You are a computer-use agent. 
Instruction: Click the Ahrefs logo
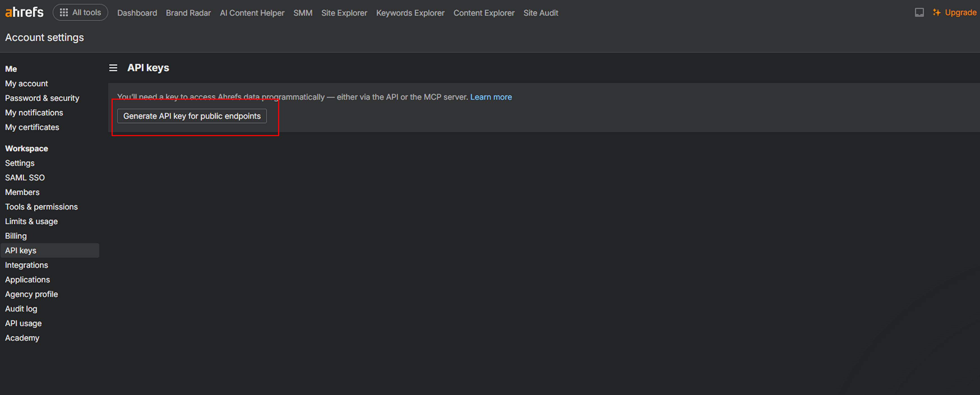(x=24, y=13)
